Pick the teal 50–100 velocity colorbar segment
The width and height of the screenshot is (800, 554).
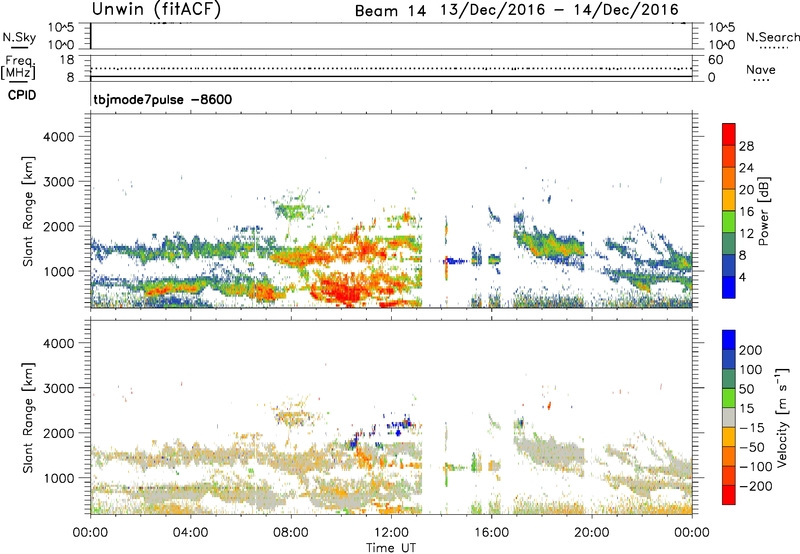(x=729, y=379)
